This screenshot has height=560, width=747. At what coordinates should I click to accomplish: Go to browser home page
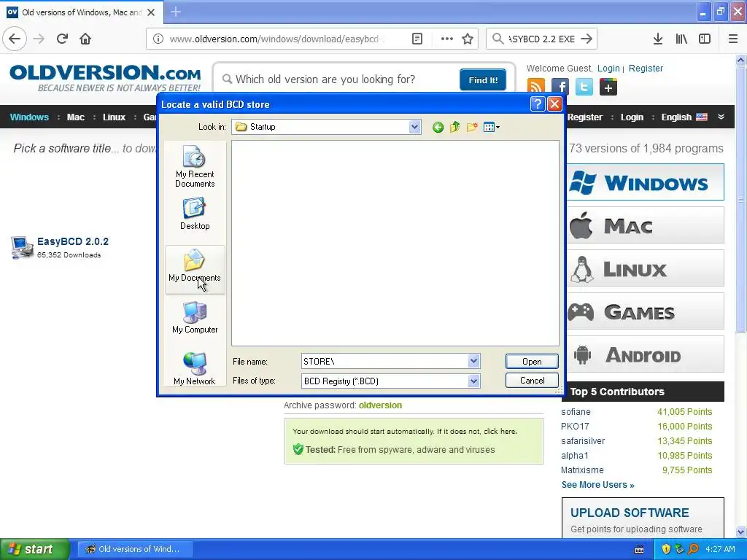point(85,39)
